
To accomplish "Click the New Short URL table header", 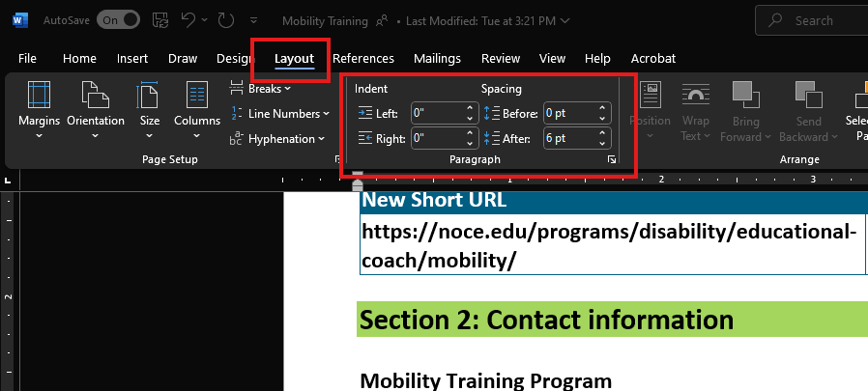I will click(x=433, y=200).
